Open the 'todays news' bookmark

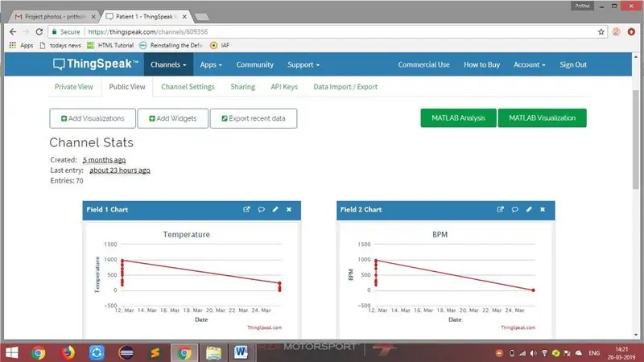point(60,45)
